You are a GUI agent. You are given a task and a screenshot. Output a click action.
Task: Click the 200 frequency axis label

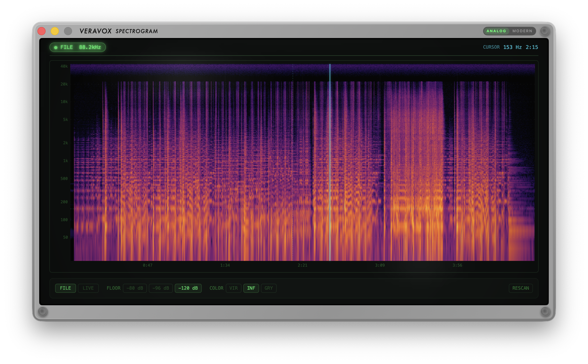[x=64, y=202]
